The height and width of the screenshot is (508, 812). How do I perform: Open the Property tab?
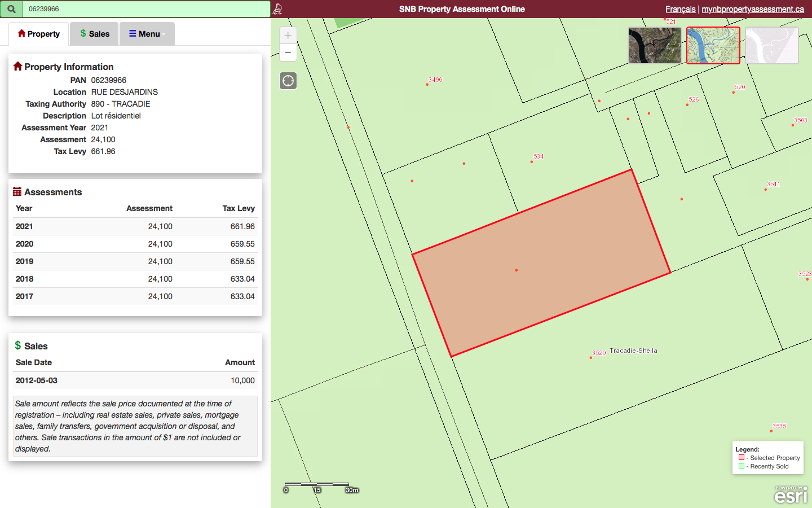(38, 34)
